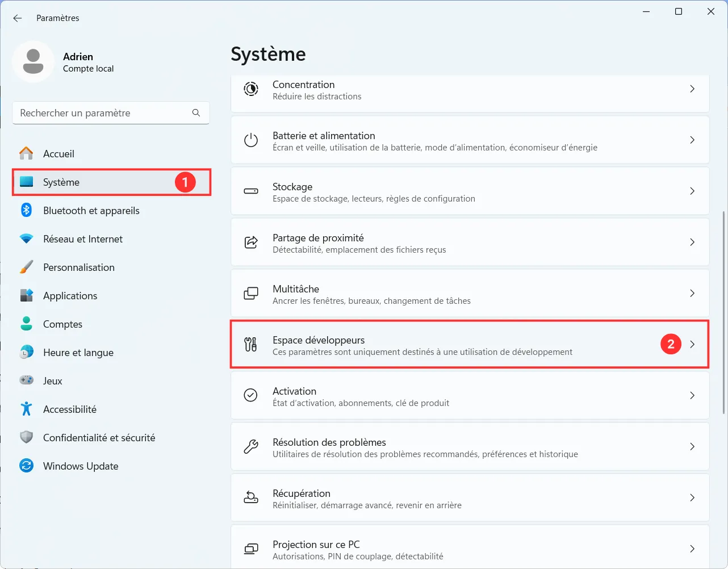The height and width of the screenshot is (569, 728).
Task: Select Personnalisation in the sidebar
Action: [79, 267]
